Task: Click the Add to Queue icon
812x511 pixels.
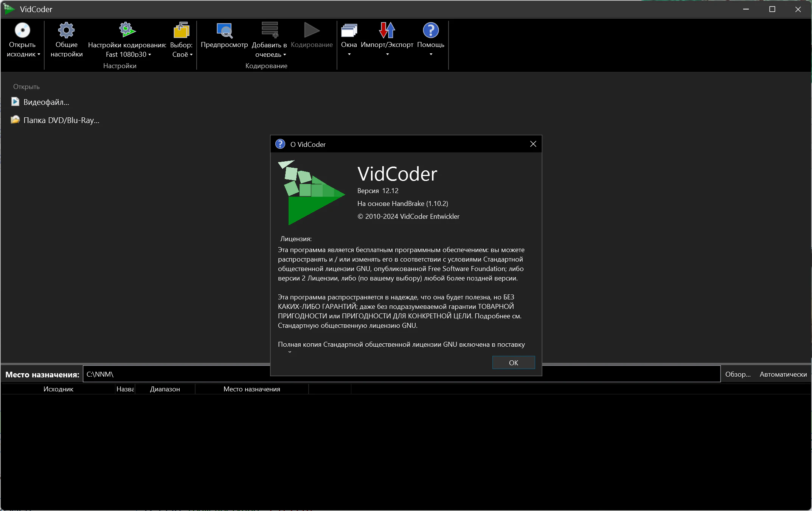Action: coord(270,30)
